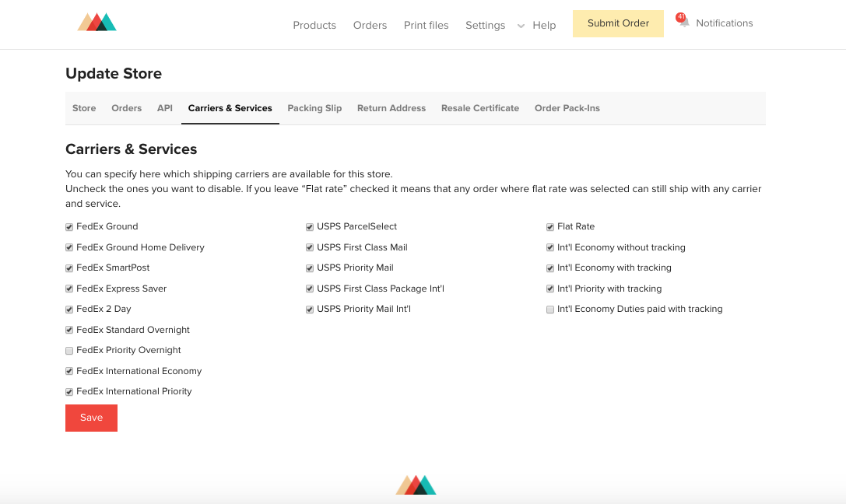Open the notifications bell icon

click(684, 23)
